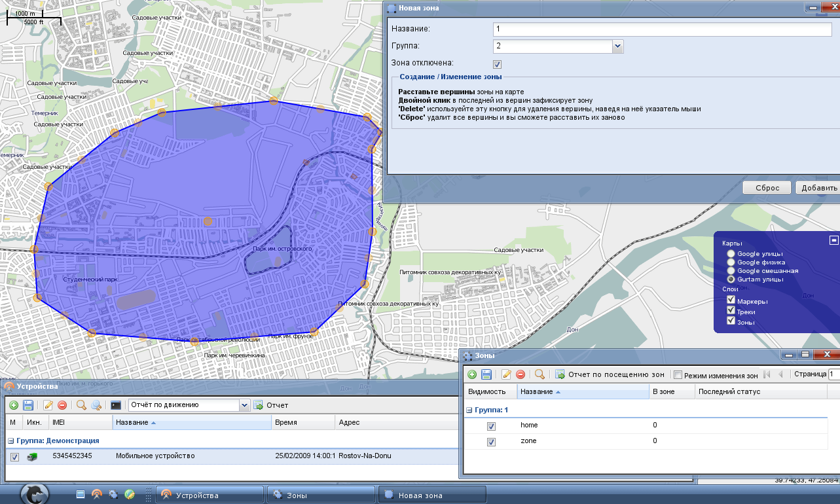Toggle checkbox for Мобильное устройство row
Viewport: 840px width, 504px height.
[x=14, y=457]
